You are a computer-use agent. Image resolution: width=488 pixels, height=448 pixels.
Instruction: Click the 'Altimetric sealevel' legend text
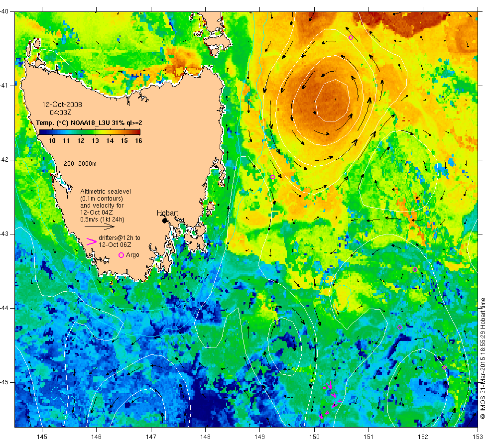pos(106,192)
